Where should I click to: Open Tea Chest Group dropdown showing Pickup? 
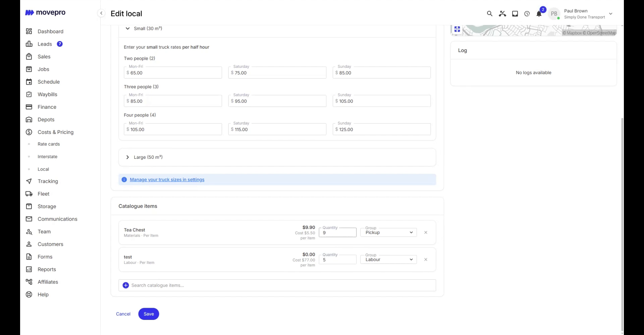388,232
